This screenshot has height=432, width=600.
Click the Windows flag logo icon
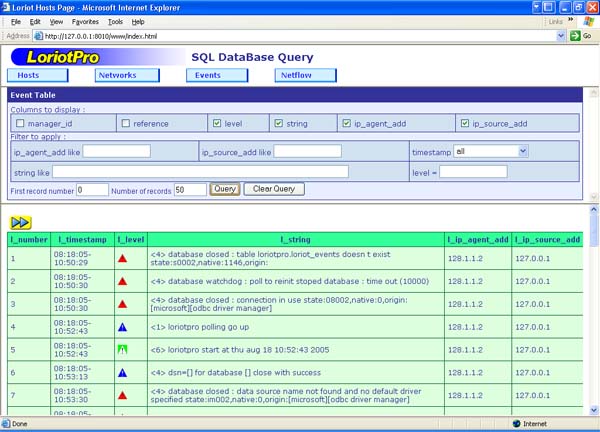tap(589, 22)
